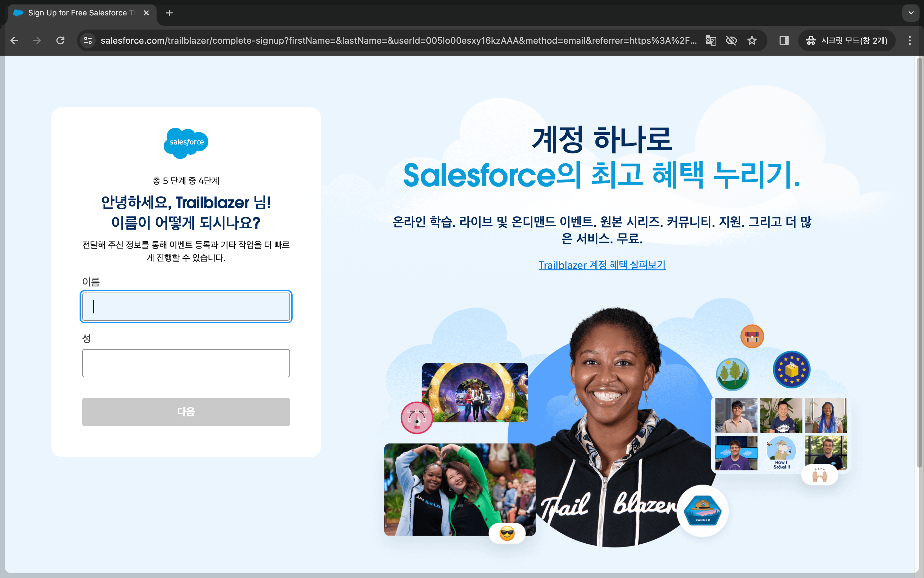Focus the 이름 first name field
The image size is (924, 578).
click(x=186, y=307)
